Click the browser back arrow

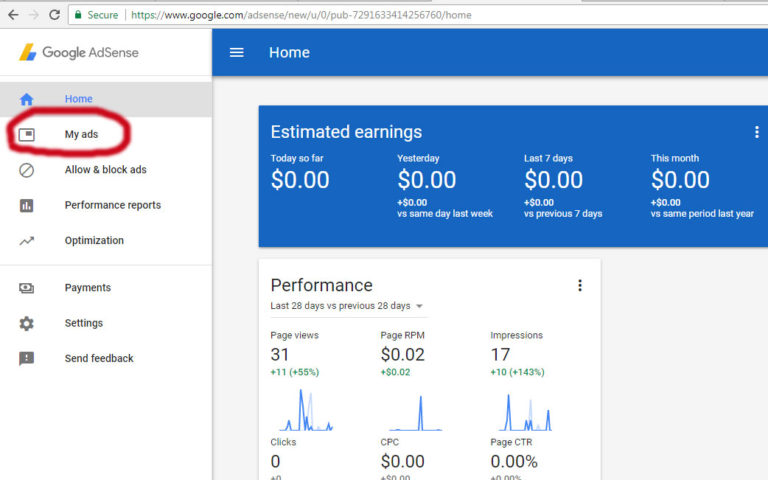[13, 15]
